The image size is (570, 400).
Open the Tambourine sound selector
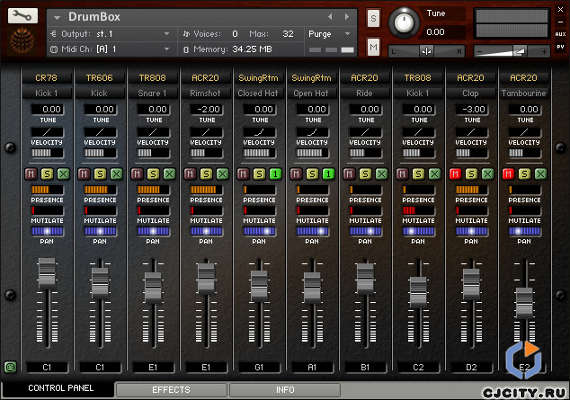click(x=524, y=93)
